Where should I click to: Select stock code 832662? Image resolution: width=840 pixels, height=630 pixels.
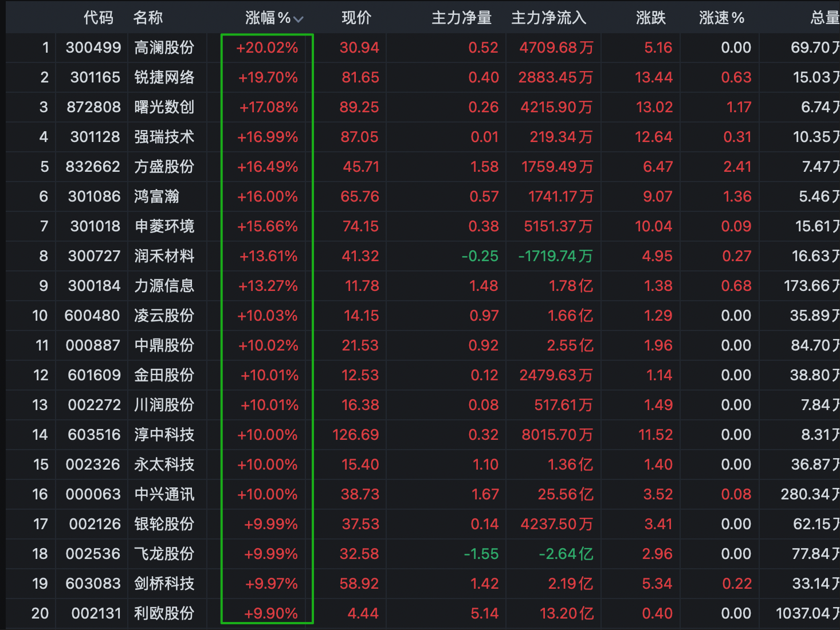tap(93, 167)
